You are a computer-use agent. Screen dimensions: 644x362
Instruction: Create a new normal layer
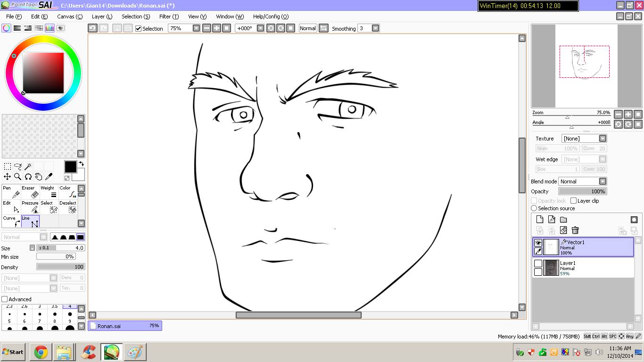[540, 220]
